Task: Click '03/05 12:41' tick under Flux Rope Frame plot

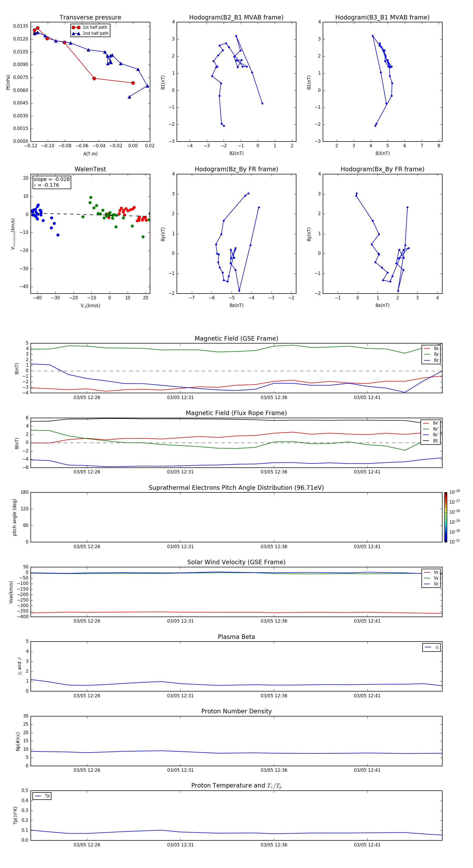Action: (367, 472)
